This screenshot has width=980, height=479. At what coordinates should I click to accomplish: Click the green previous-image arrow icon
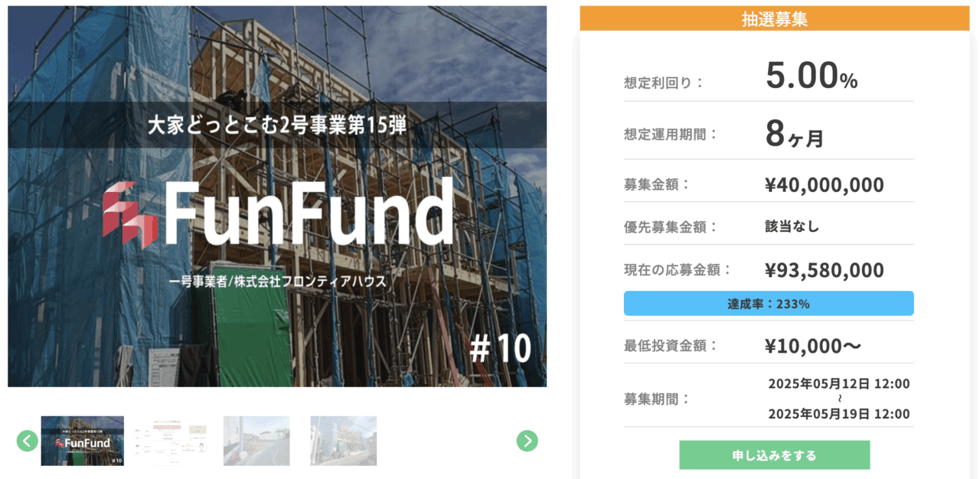[28, 441]
